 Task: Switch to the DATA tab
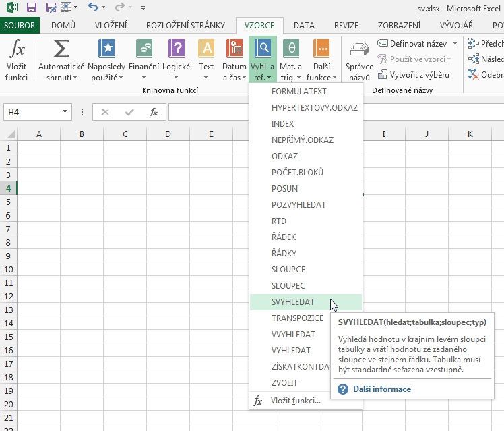[304, 25]
